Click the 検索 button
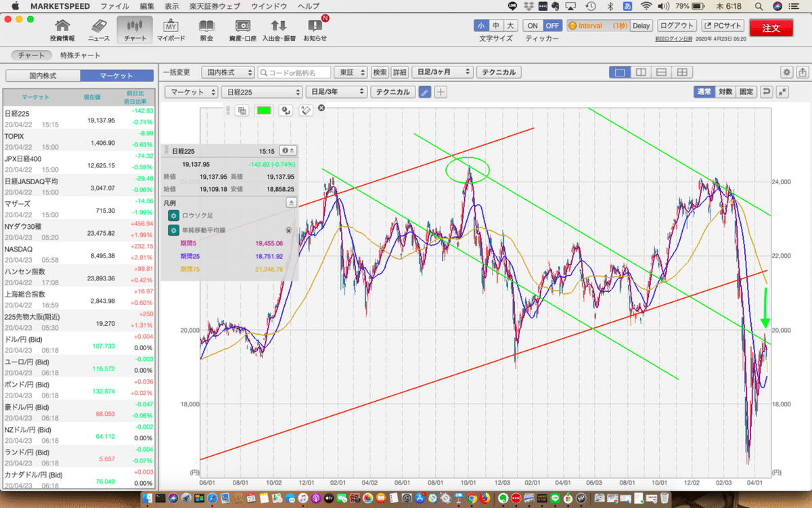The width and height of the screenshot is (812, 508). (380, 72)
